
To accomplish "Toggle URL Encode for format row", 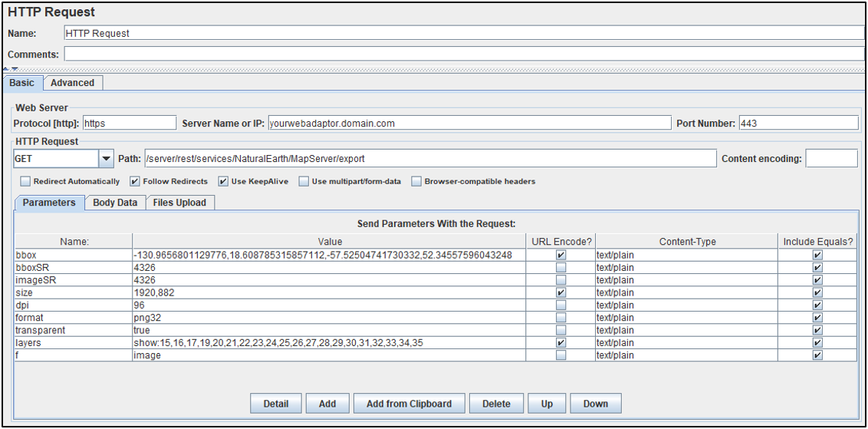I will 561,318.
